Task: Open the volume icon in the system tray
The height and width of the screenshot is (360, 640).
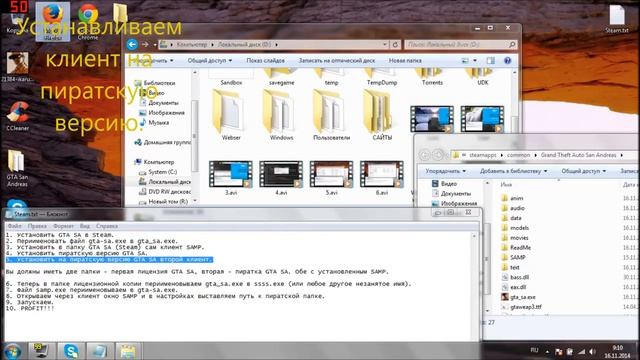Action: [592, 351]
